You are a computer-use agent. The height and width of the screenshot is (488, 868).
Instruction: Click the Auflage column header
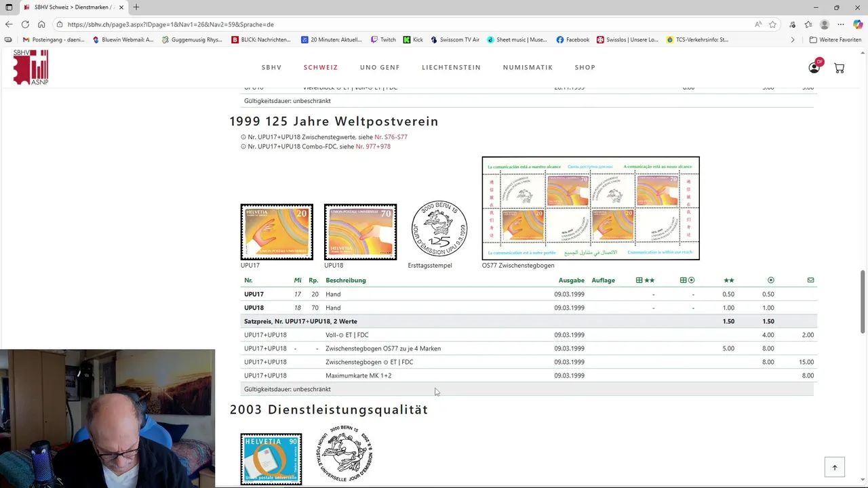click(x=603, y=280)
